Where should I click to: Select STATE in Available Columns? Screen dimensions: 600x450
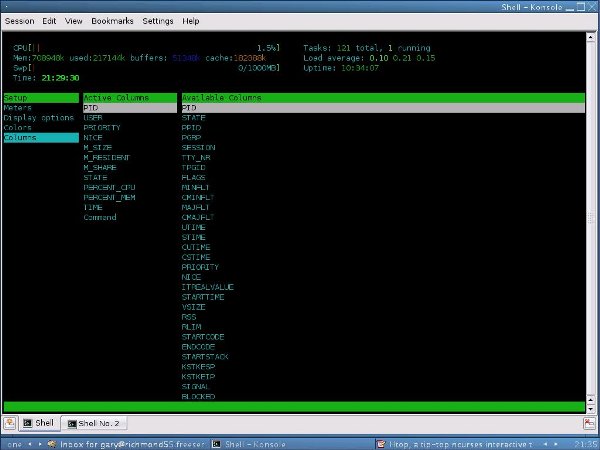pos(193,117)
